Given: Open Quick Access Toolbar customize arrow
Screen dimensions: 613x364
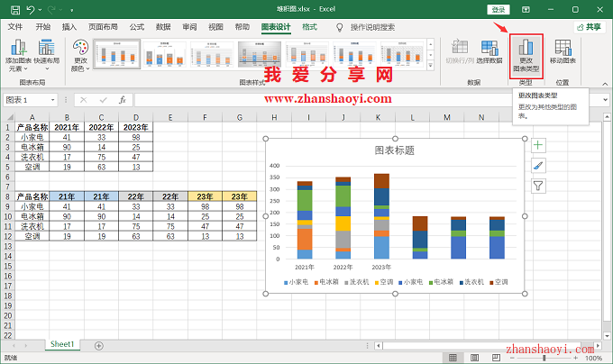Looking at the screenshot, I should pos(72,10).
